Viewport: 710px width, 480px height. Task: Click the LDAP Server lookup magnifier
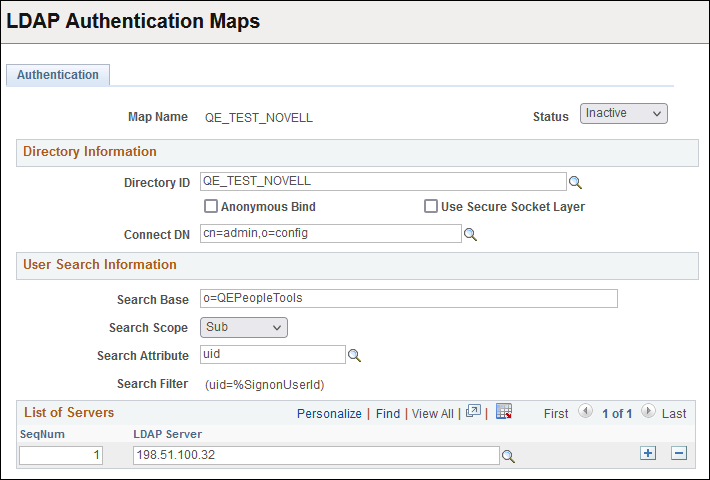tap(508, 456)
